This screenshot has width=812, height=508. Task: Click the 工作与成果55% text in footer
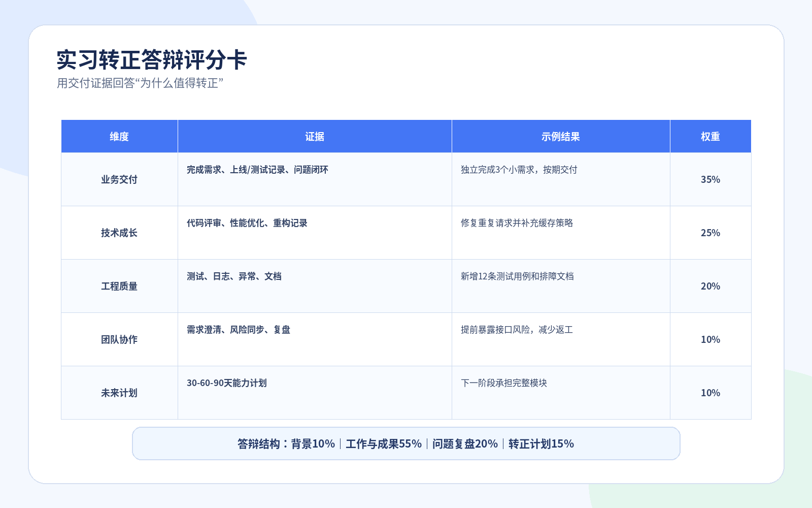[x=384, y=444]
